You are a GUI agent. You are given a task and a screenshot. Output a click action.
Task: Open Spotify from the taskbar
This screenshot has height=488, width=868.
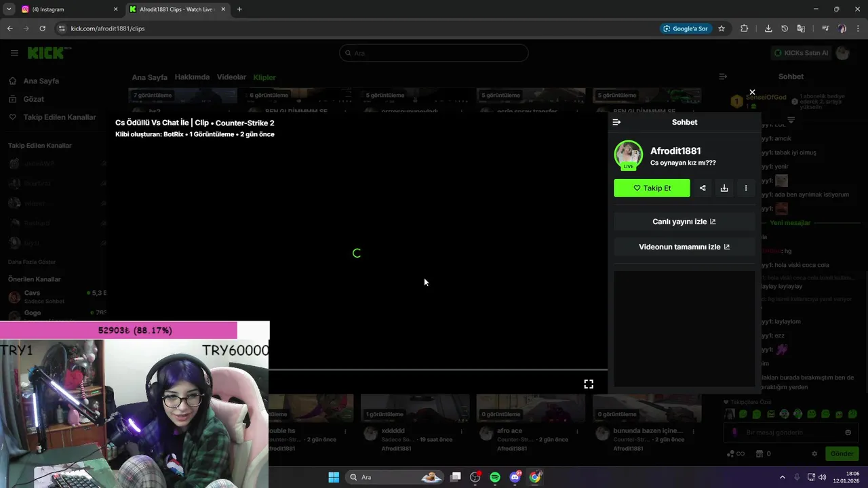(495, 477)
